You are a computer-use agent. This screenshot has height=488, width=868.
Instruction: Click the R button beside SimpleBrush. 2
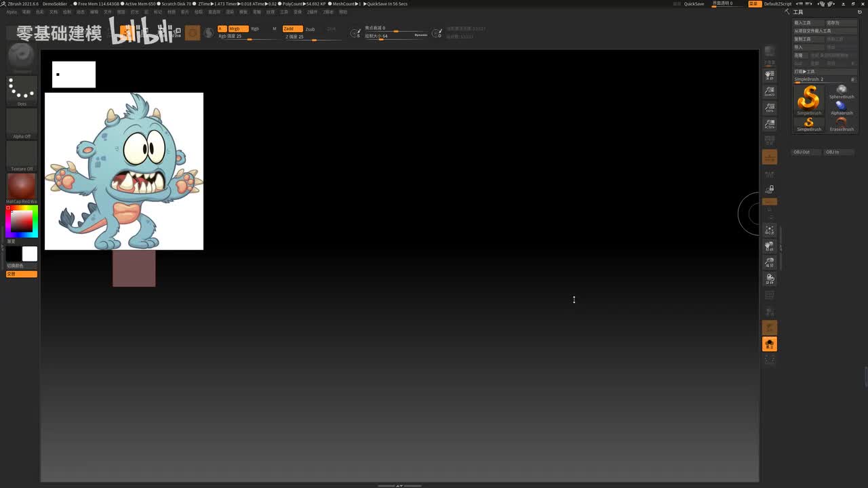click(x=852, y=79)
